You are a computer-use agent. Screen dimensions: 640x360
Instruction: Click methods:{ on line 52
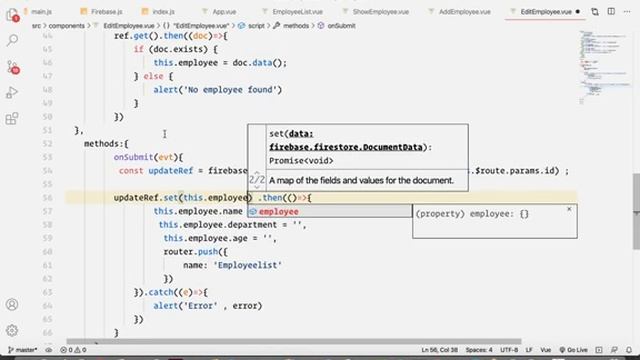click(x=107, y=144)
